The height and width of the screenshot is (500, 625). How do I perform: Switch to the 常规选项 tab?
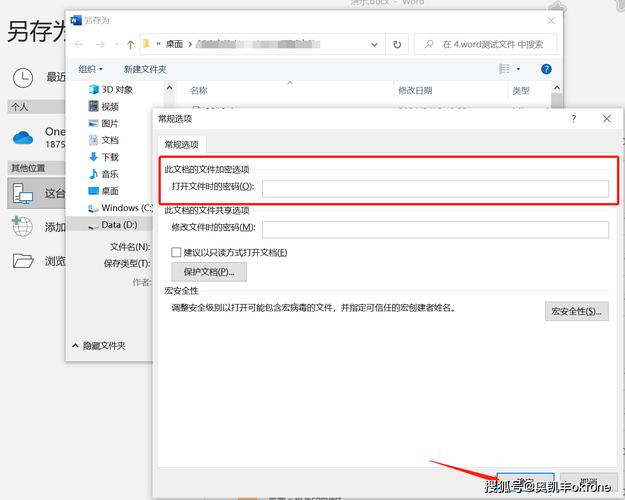[x=182, y=144]
